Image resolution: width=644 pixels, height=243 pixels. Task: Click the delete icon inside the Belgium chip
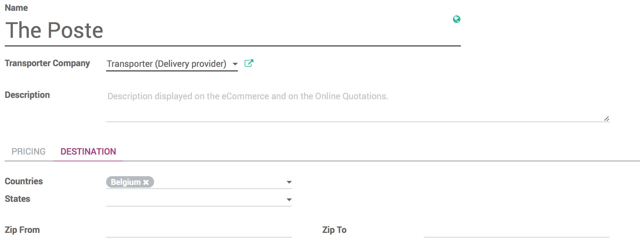point(146,182)
